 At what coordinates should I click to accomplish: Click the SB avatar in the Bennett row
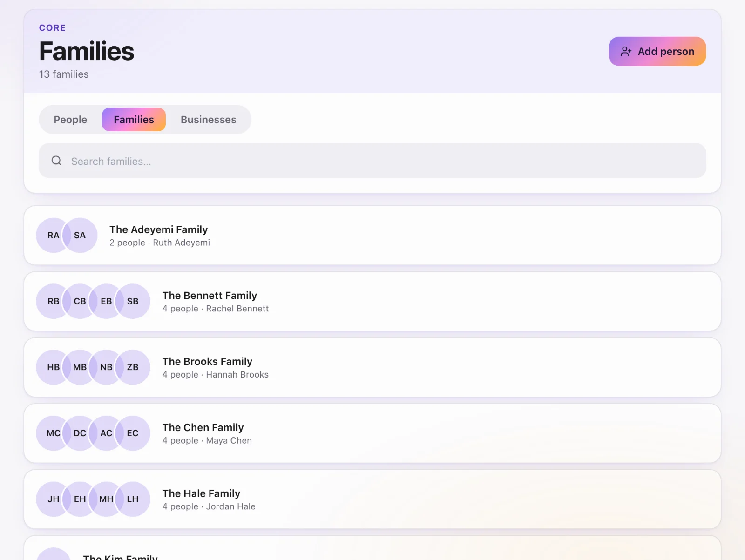[133, 301]
